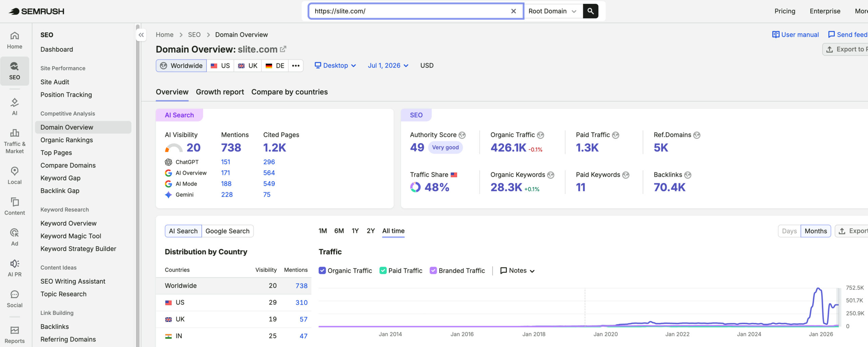Click Organic Traffic info globe icon
The height and width of the screenshot is (347, 868).
[x=540, y=135]
